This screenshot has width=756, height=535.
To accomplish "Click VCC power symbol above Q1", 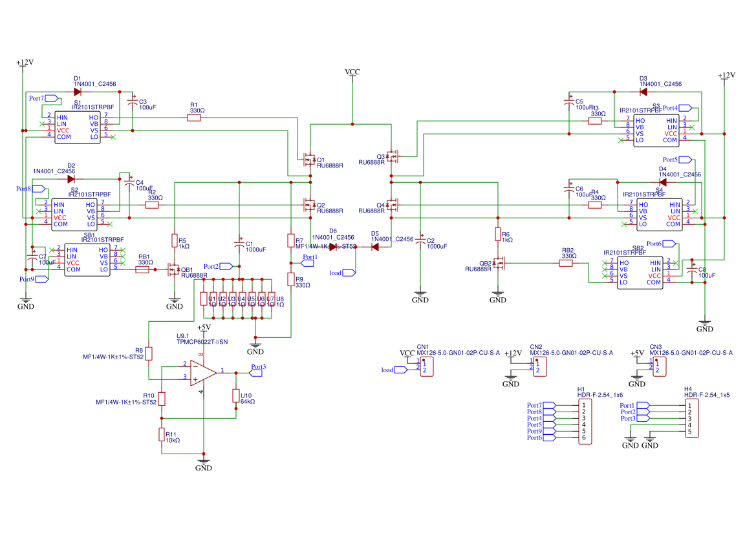I will (352, 75).
